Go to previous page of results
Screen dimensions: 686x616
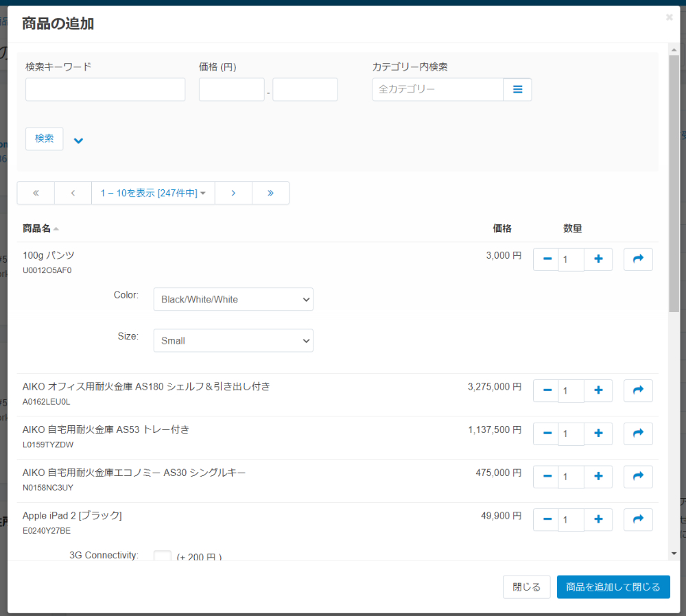tap(73, 193)
